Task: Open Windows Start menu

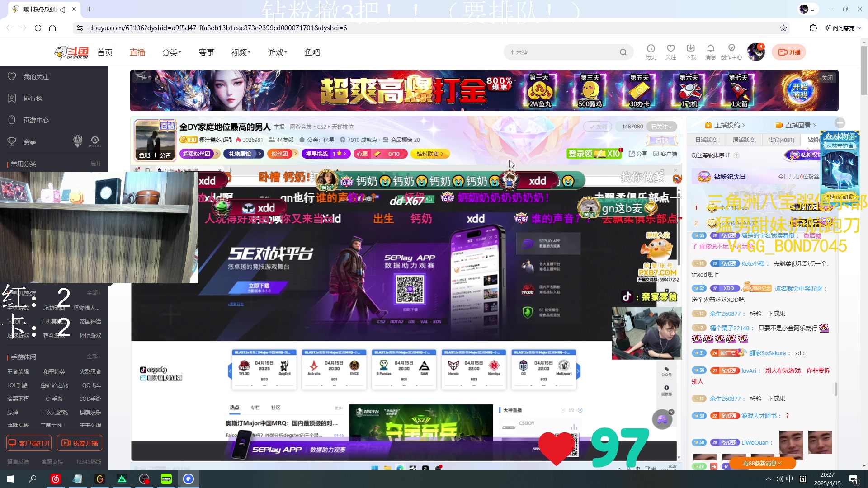Action: [x=11, y=479]
